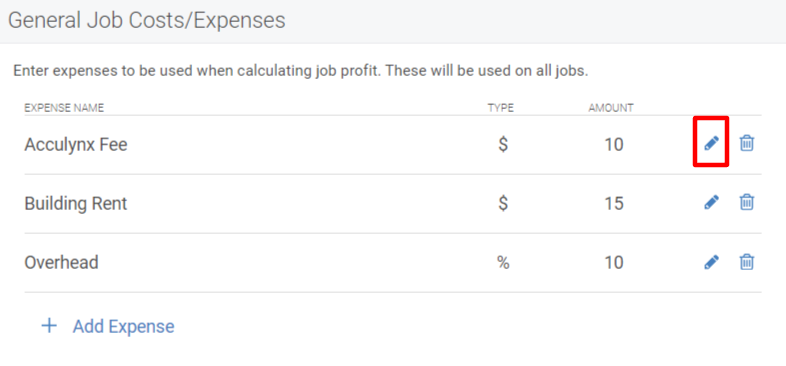Click the TYPE column header

tap(501, 108)
